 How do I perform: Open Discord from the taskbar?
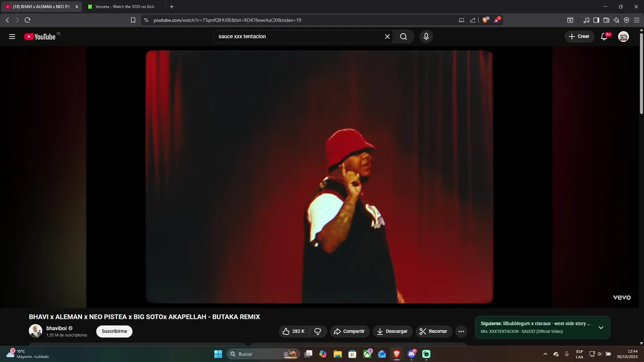point(412,354)
